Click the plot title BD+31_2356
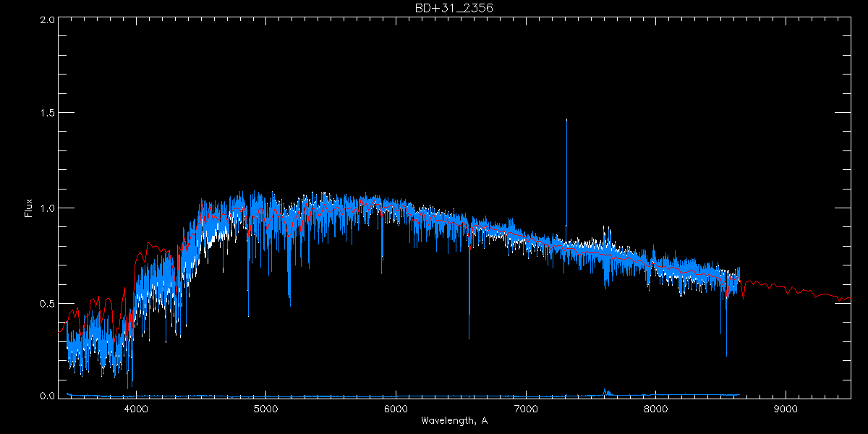 454,8
